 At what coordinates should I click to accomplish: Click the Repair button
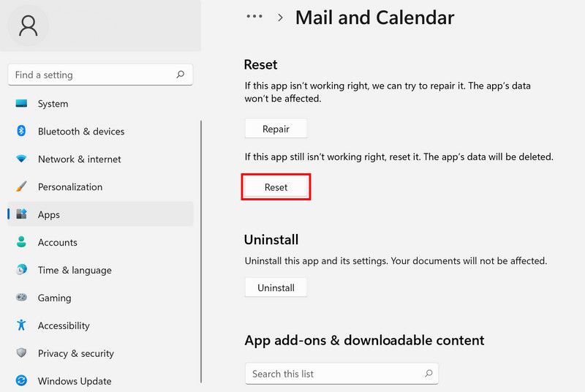(x=276, y=129)
